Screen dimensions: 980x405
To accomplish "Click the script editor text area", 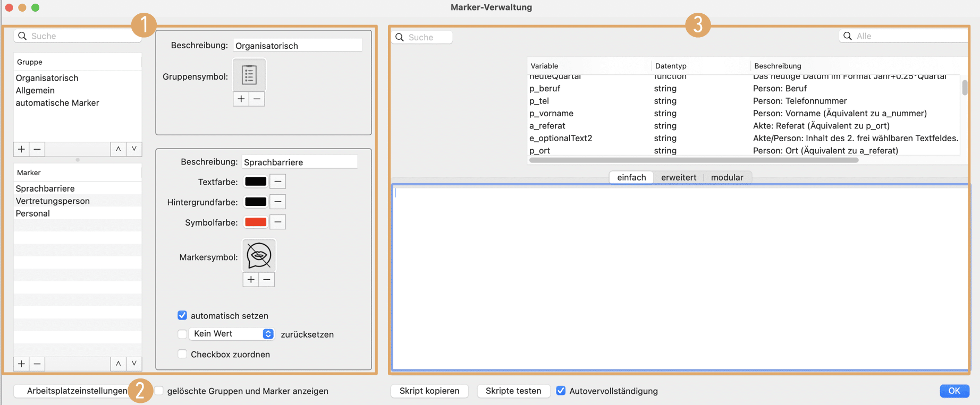I will point(681,277).
